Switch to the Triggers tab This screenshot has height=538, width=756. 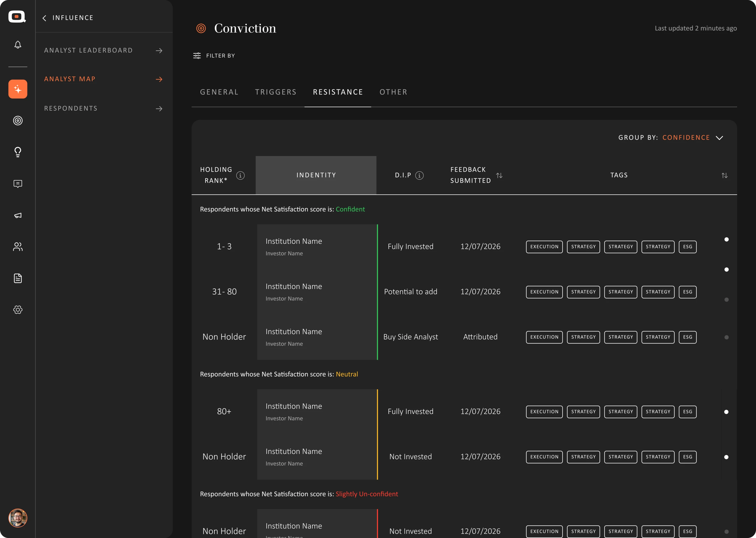(276, 92)
